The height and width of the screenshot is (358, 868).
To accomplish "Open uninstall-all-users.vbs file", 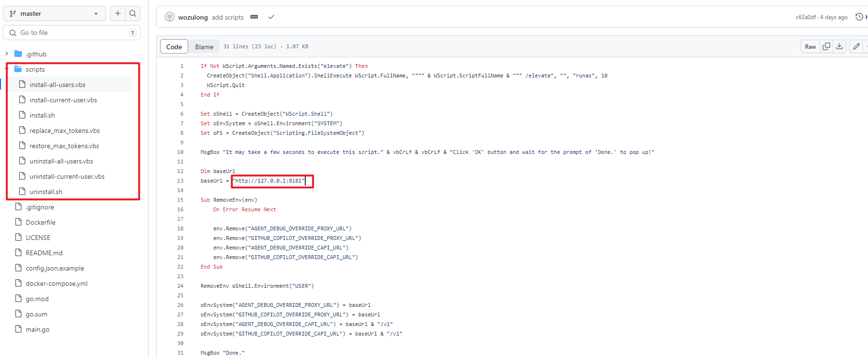I will (61, 161).
